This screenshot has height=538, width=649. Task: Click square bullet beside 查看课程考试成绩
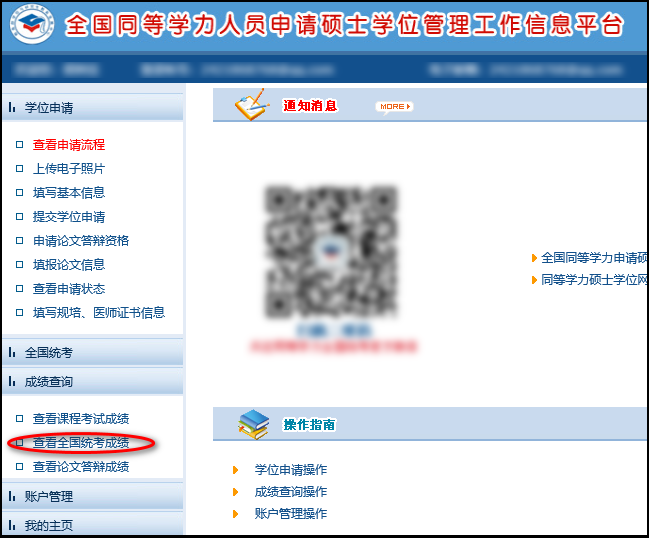click(x=19, y=418)
